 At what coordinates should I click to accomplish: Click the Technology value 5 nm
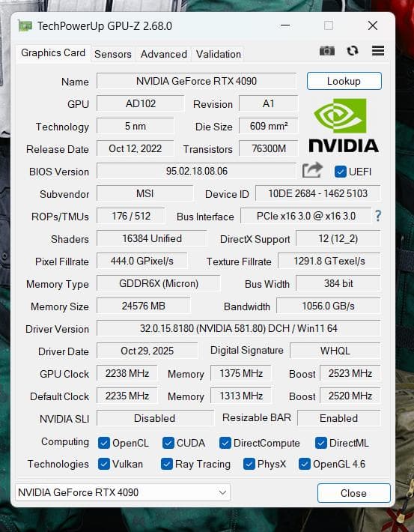coord(136,126)
